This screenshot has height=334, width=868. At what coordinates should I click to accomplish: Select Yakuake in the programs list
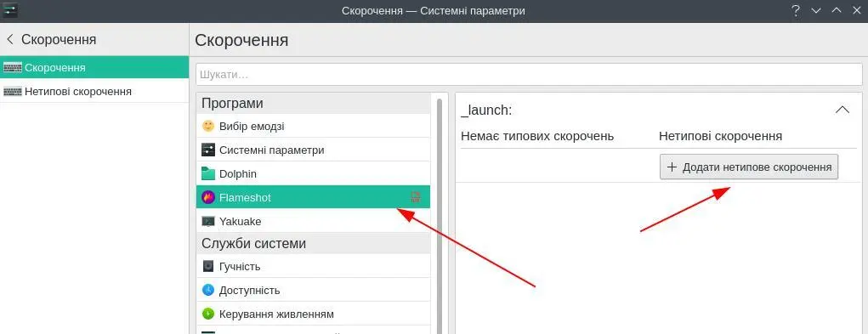click(313, 221)
